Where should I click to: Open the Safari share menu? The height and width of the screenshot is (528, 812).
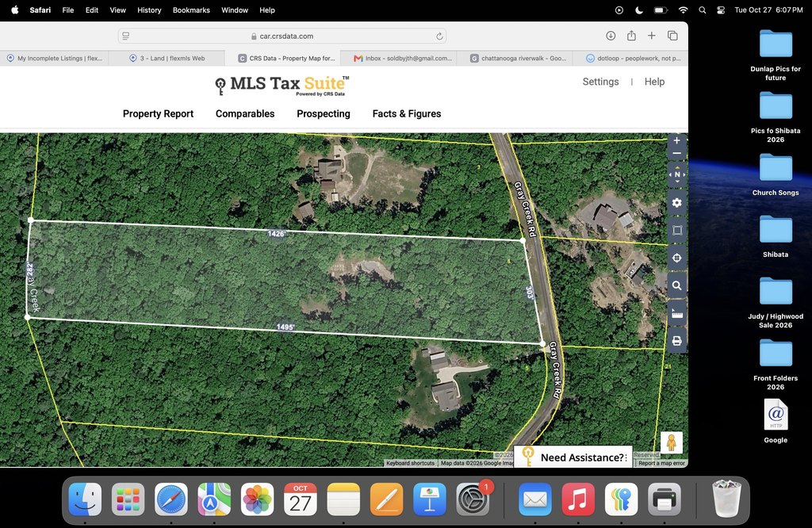(x=631, y=36)
